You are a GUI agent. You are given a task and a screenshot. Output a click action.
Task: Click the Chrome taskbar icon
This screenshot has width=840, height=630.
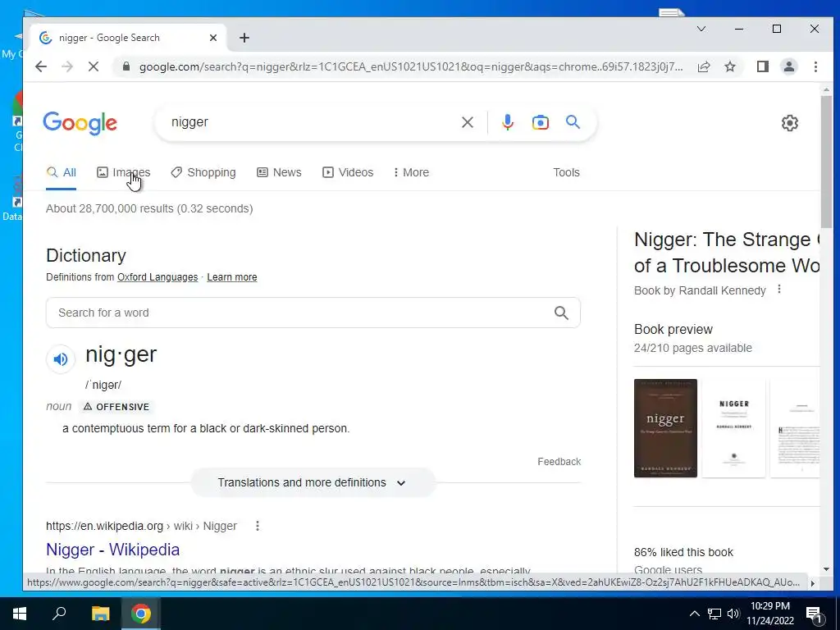(141, 614)
